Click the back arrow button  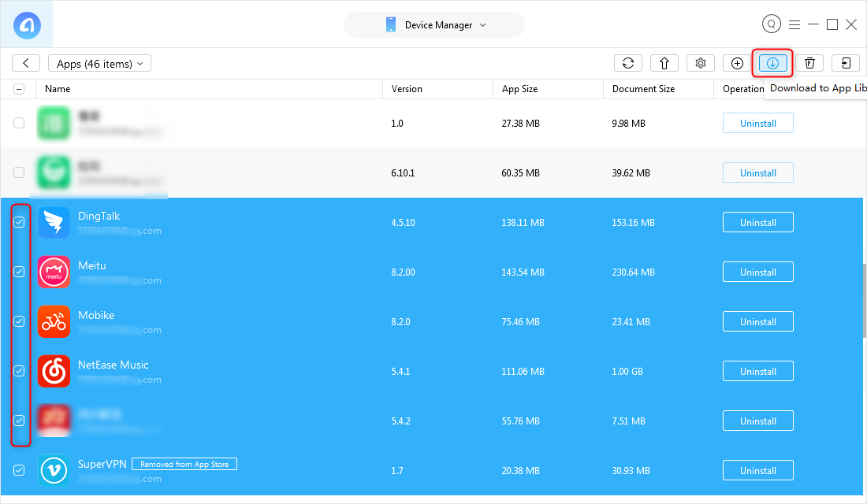(x=26, y=64)
